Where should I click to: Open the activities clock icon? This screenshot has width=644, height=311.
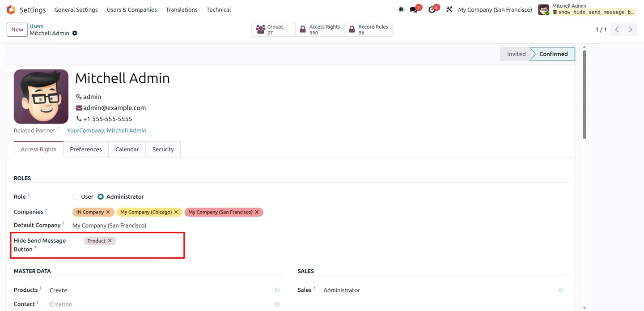pos(432,9)
